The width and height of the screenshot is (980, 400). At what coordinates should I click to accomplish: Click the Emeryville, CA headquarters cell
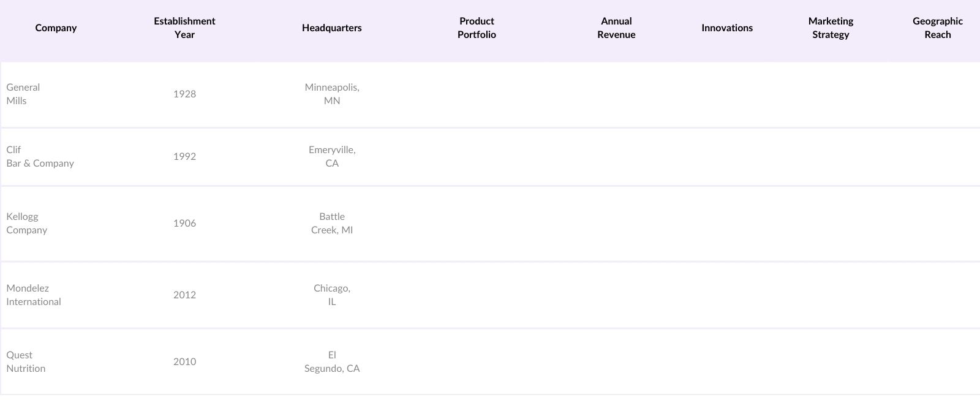332,157
